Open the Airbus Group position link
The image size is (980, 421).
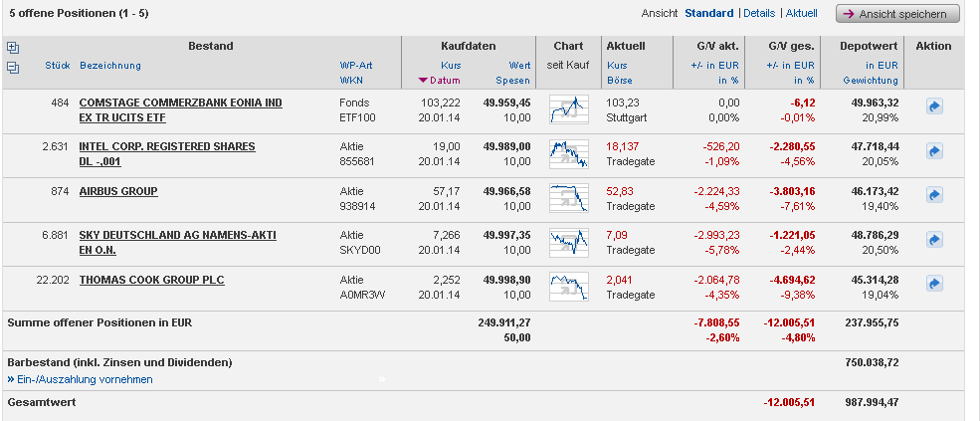[x=118, y=191]
